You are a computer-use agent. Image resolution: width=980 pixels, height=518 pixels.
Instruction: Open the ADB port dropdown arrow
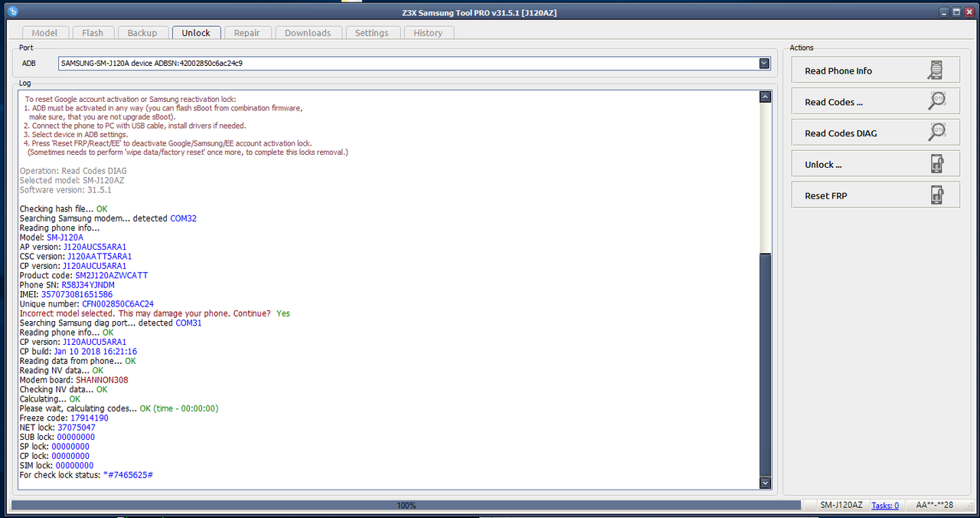click(764, 64)
